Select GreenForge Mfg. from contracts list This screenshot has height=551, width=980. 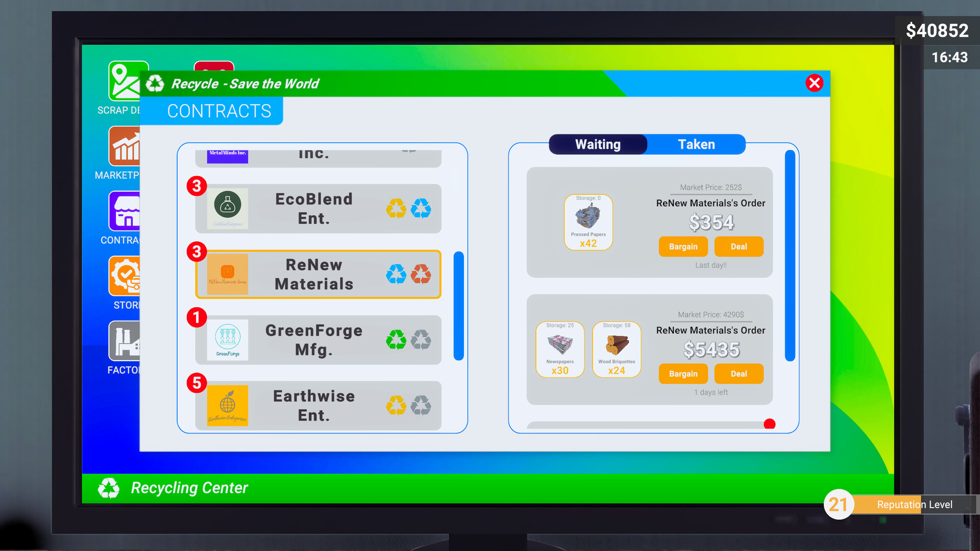click(314, 340)
